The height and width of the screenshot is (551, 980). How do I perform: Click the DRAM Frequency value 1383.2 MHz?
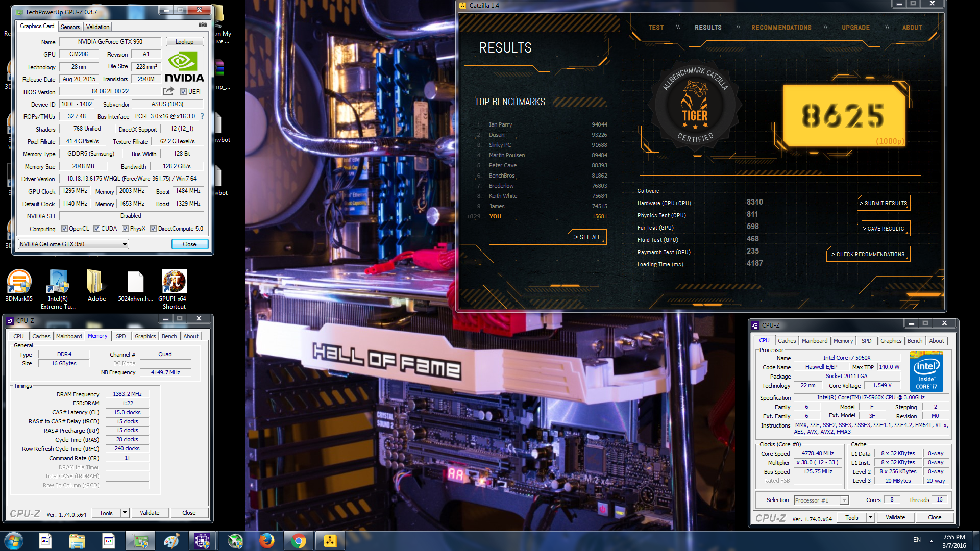coord(127,394)
